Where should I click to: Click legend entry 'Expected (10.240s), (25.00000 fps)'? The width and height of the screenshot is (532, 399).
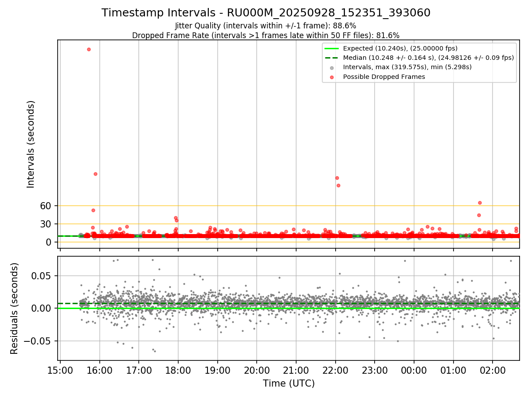coord(400,48)
